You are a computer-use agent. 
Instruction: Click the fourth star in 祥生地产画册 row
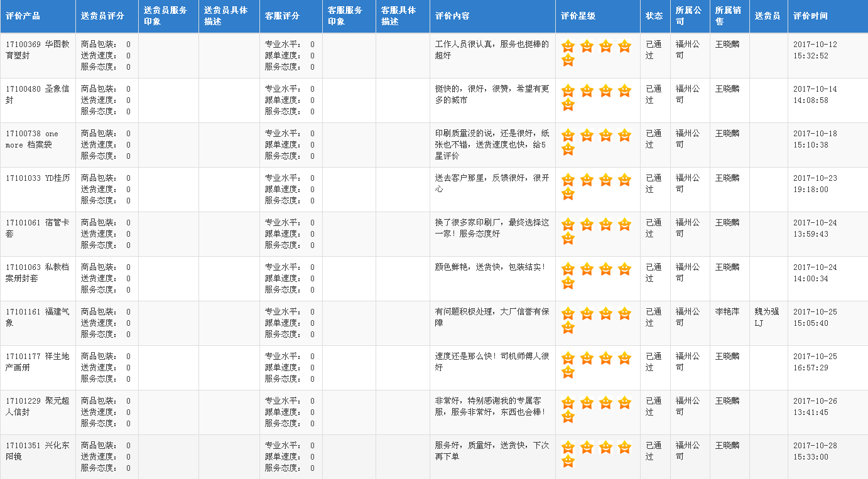(x=624, y=358)
